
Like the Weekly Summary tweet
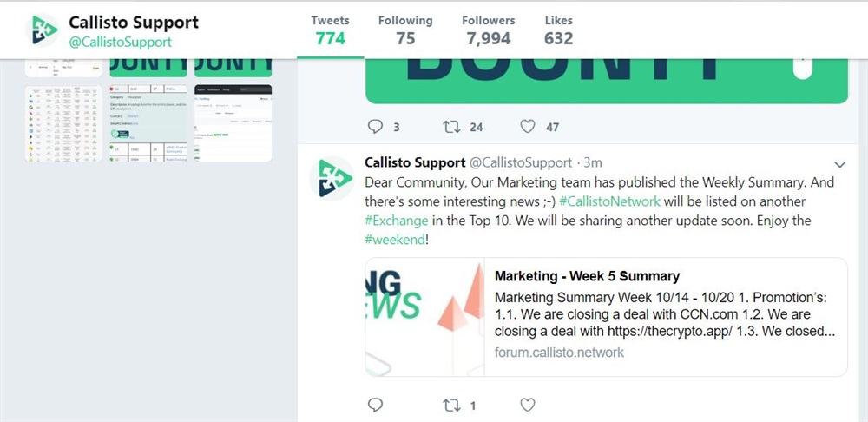tap(527, 405)
